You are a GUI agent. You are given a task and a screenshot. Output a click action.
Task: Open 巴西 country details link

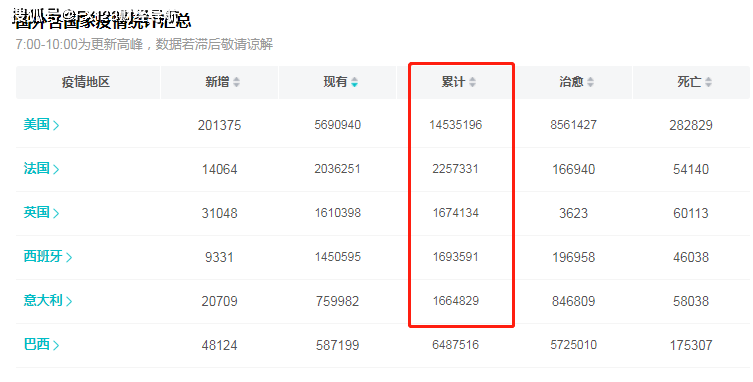(x=41, y=345)
